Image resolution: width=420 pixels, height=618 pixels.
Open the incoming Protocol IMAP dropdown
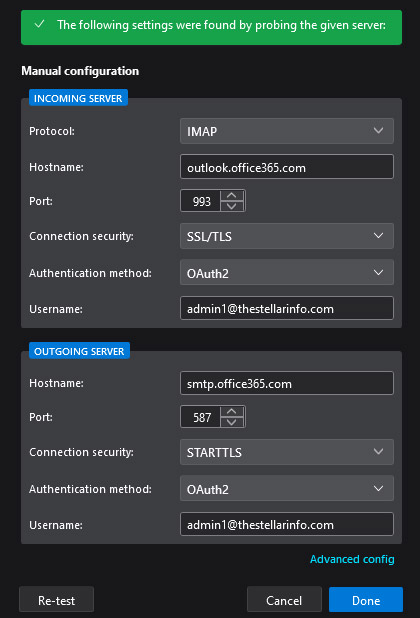tap(287, 131)
